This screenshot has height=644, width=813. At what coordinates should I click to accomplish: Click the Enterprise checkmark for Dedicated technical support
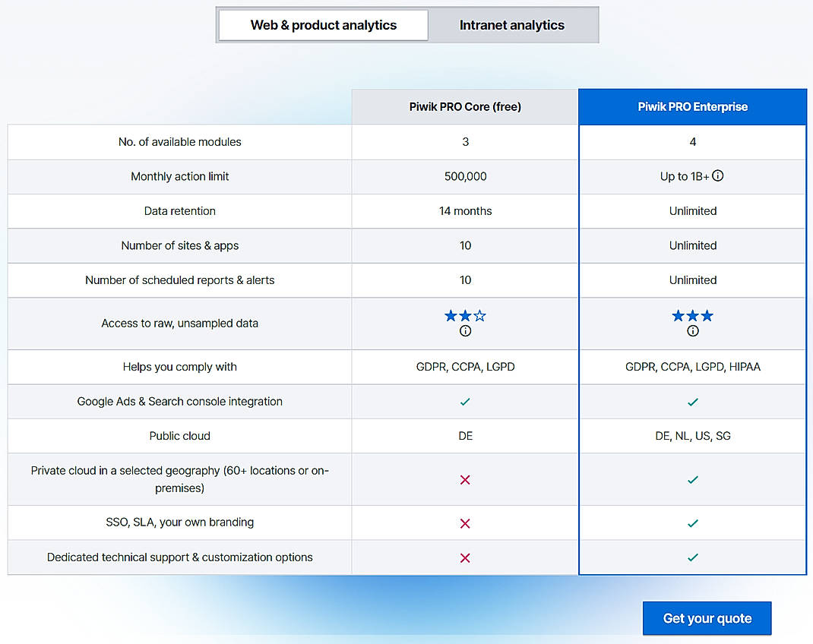pos(692,557)
